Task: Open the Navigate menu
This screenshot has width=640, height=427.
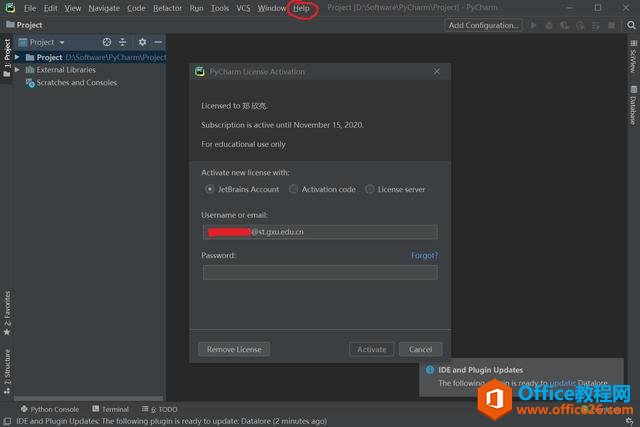Action: point(104,8)
